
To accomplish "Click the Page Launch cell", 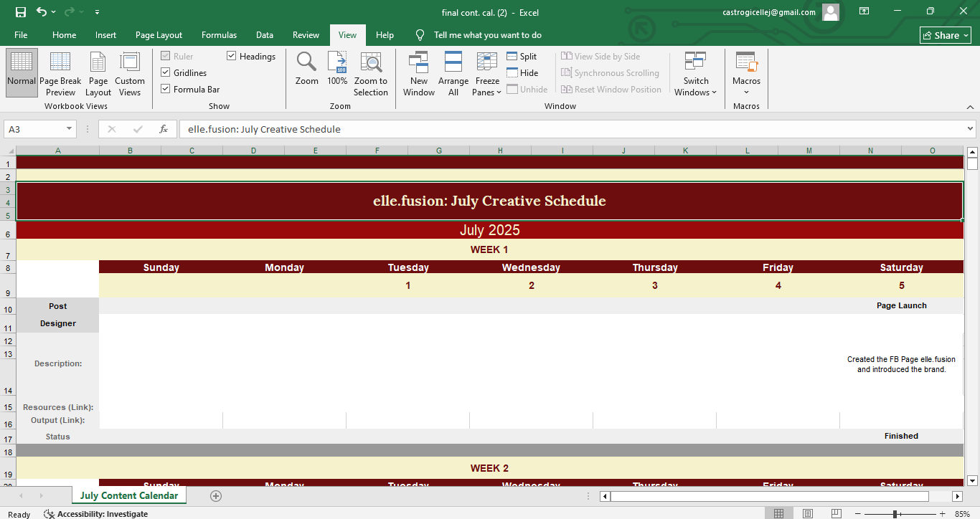I will point(902,305).
